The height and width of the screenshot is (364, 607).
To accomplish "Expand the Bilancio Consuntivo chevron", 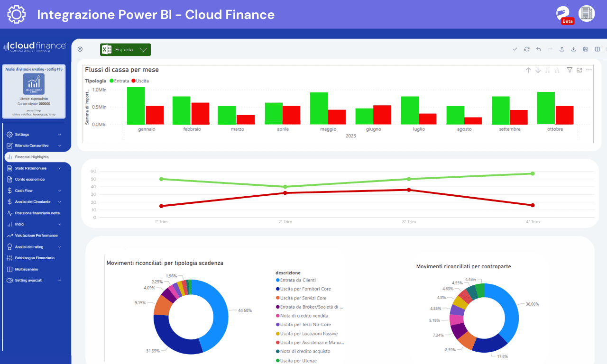I will click(59, 146).
